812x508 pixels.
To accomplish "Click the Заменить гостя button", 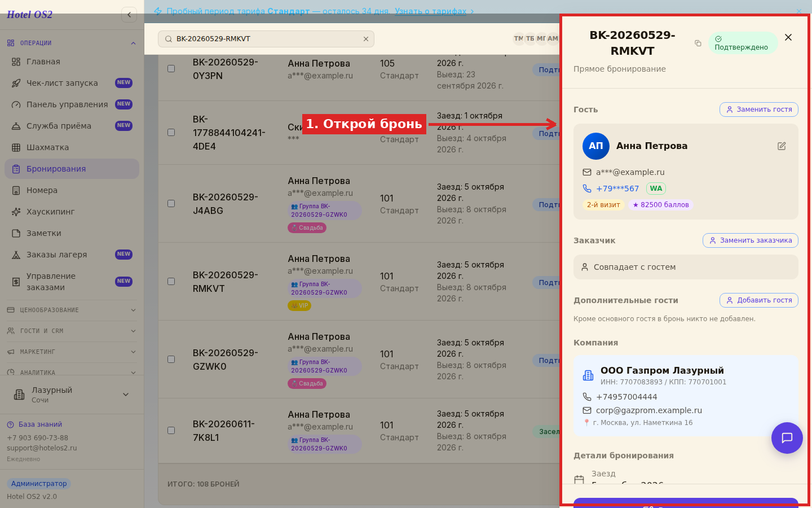I will point(759,110).
